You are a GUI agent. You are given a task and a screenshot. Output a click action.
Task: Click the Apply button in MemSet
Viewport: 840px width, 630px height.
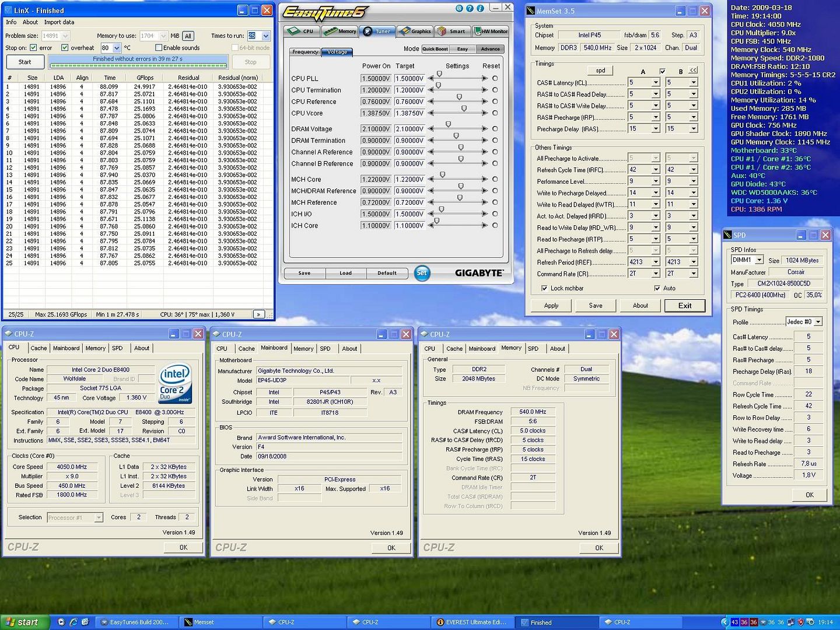pos(551,306)
